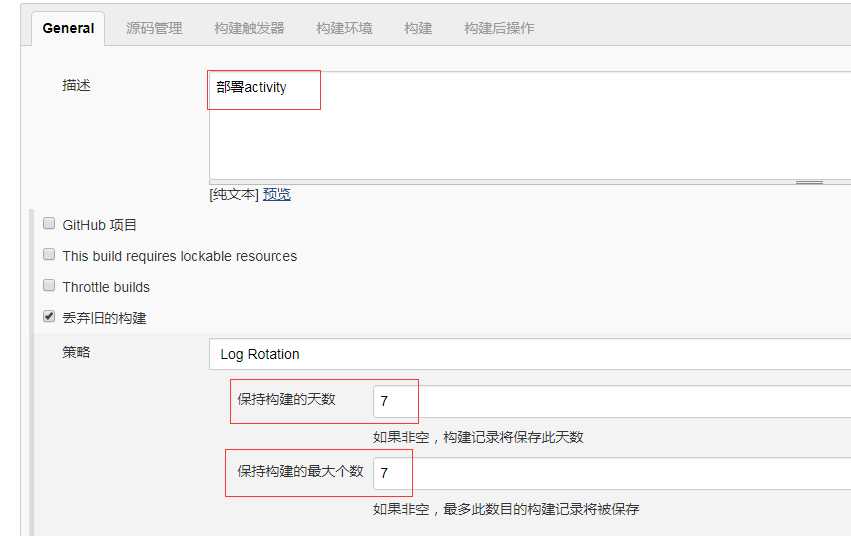This screenshot has width=851, height=536.
Task: Open the 构建后操作 tab
Action: tap(499, 28)
